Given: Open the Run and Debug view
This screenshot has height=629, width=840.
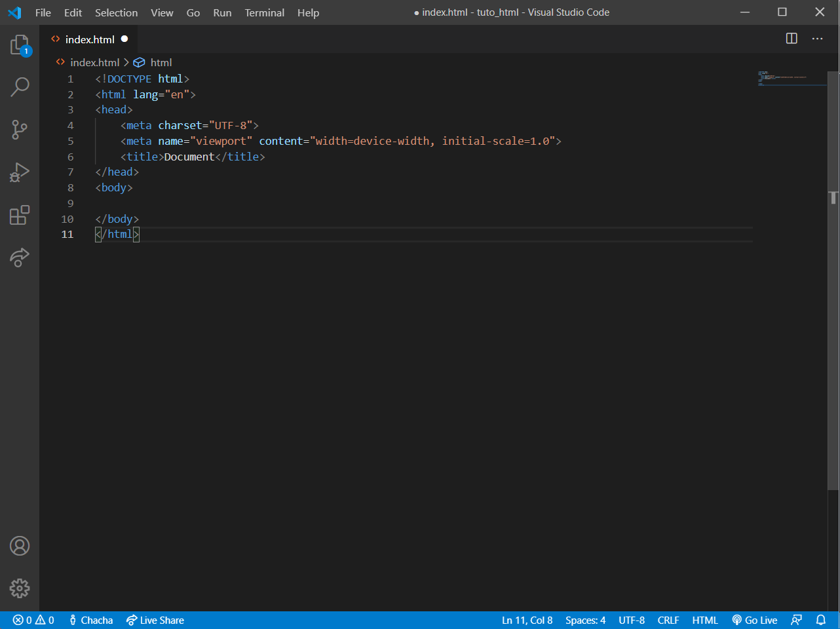Looking at the screenshot, I should point(20,172).
